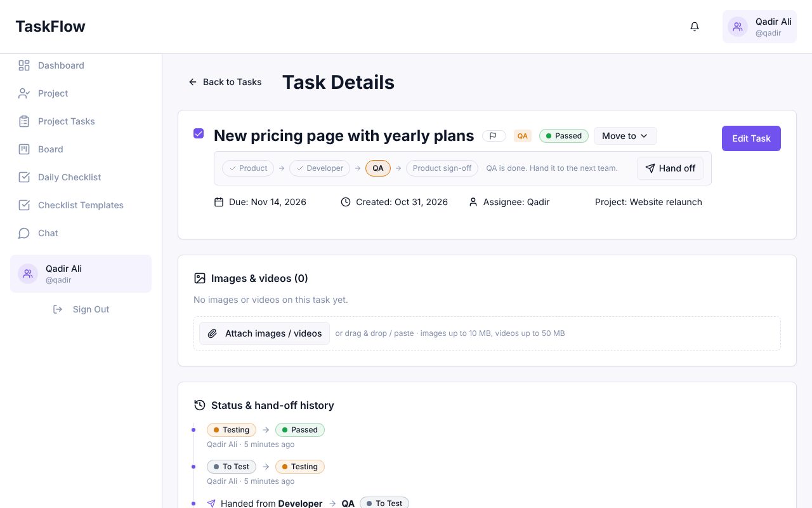Click the clock icon next to Created date
This screenshot has height=508, width=812.
tap(346, 202)
